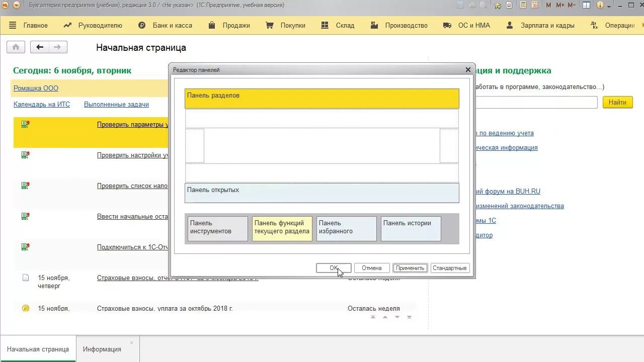The height and width of the screenshot is (362, 644).
Task: Open the Продажи section
Action: point(229,25)
